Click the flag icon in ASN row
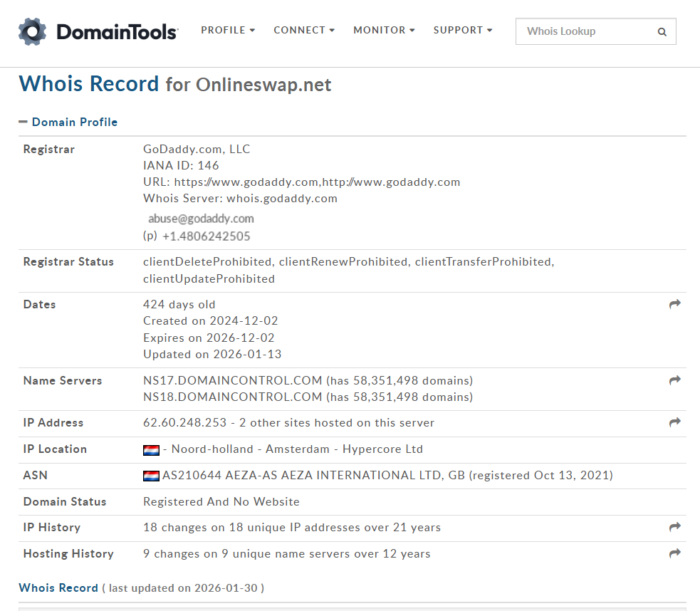 pos(151,476)
